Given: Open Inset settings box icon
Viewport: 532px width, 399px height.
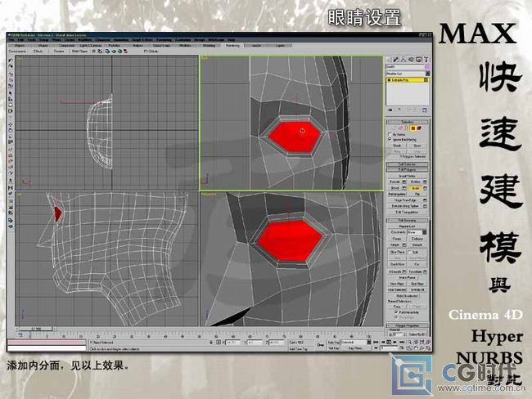Looking at the screenshot, I should pos(425,188).
